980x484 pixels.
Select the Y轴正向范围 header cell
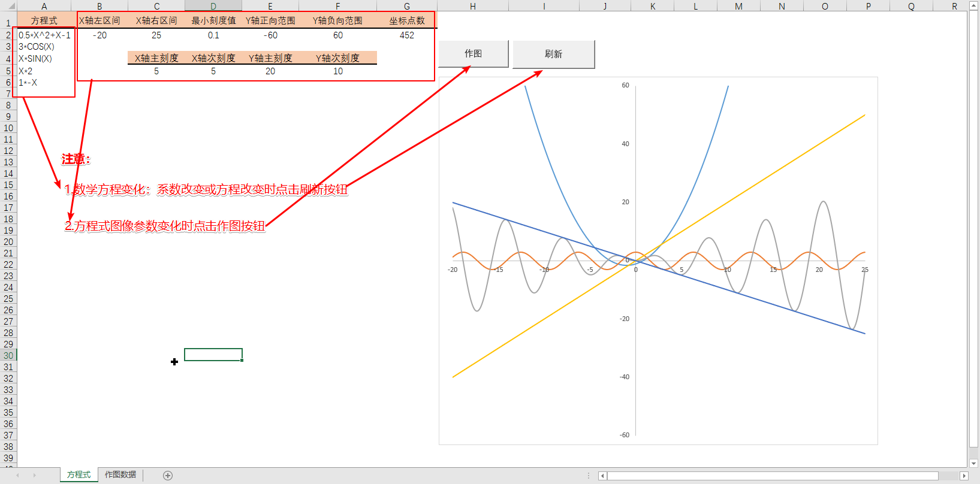pyautogui.click(x=270, y=20)
